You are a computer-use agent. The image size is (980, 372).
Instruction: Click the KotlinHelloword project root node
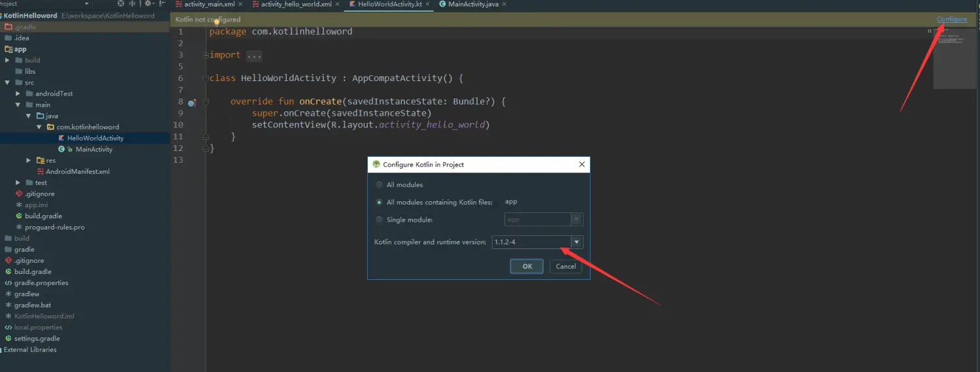(x=29, y=16)
